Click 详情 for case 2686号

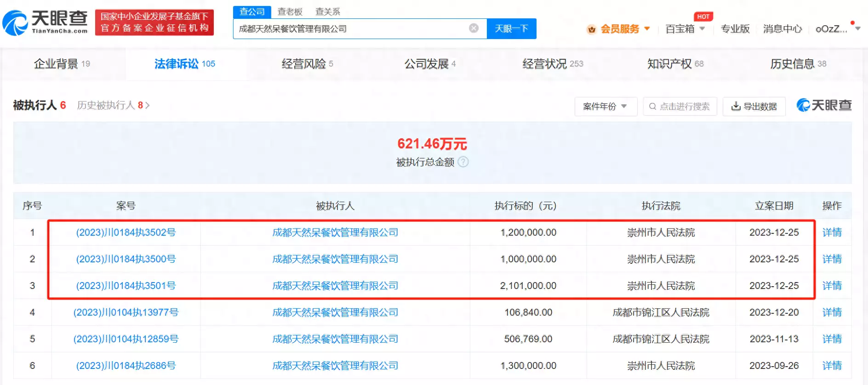click(x=832, y=366)
